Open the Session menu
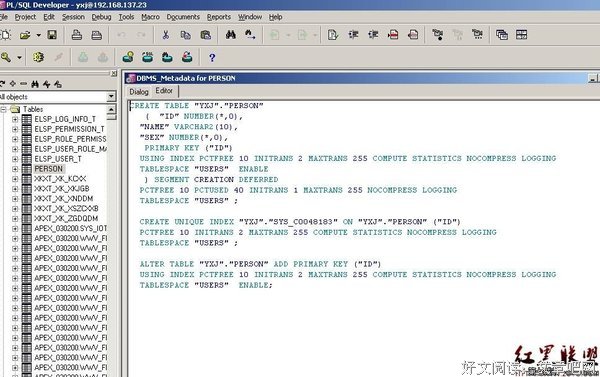 pyautogui.click(x=73, y=17)
